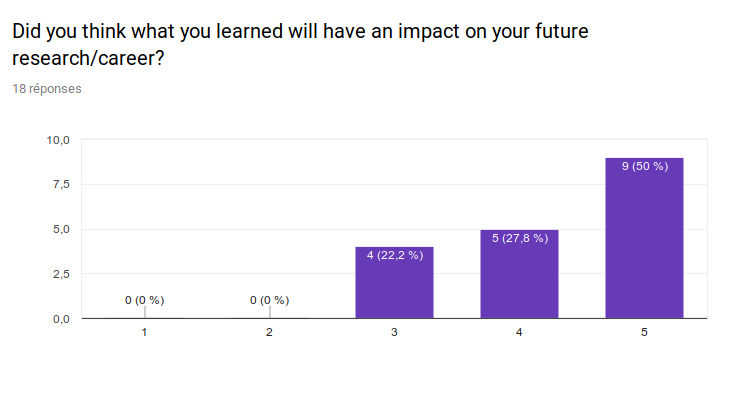Click the purple bar for rating 4
This screenshot has width=734, height=399.
click(x=519, y=274)
